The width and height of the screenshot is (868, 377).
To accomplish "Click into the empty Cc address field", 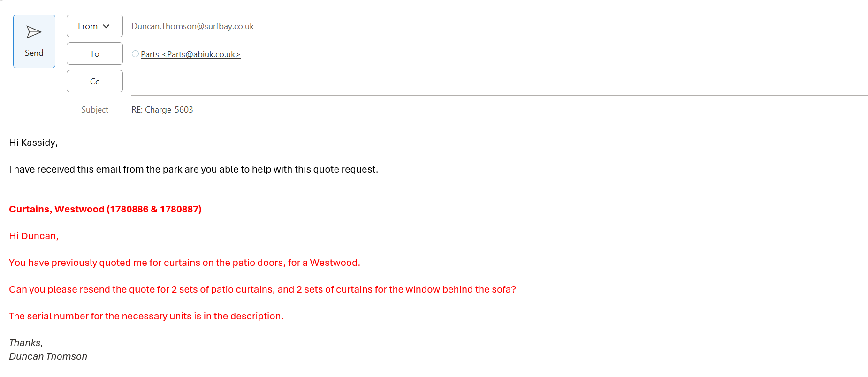I will [469, 82].
